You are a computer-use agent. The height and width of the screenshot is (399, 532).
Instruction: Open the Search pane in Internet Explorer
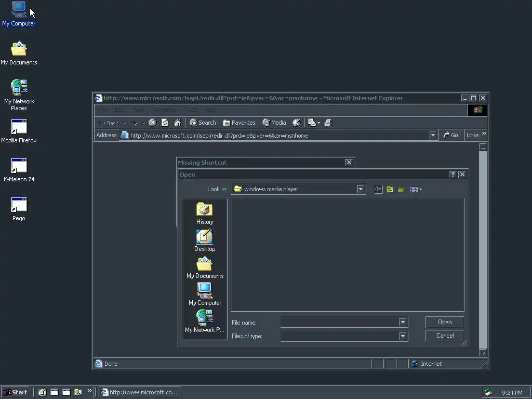[203, 123]
